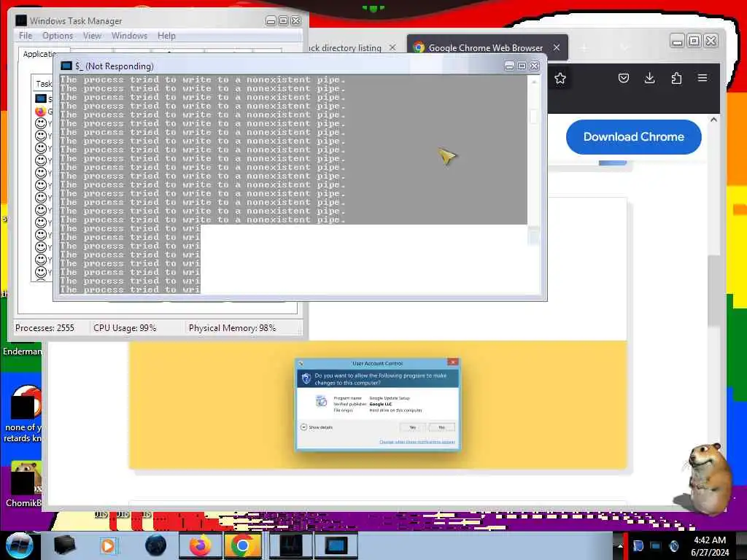Open the media player taskbar icon
Image resolution: width=747 pixels, height=560 pixels.
[x=109, y=545]
